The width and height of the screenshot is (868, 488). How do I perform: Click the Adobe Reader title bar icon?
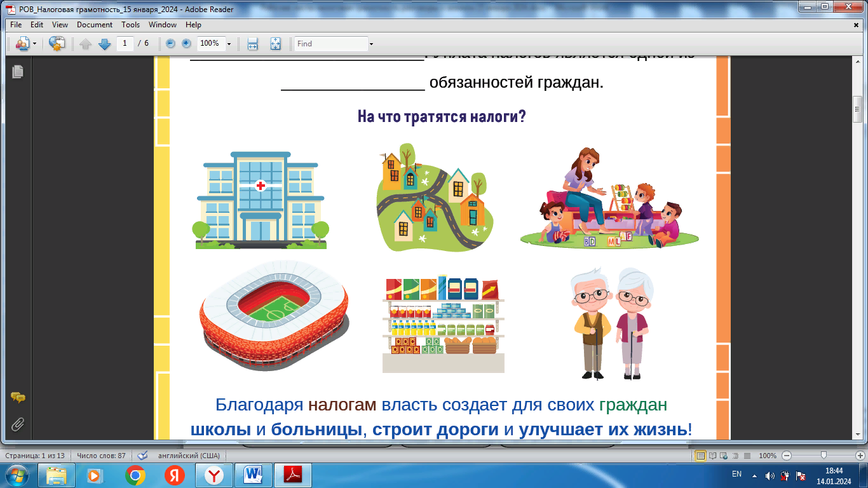tap(10, 9)
